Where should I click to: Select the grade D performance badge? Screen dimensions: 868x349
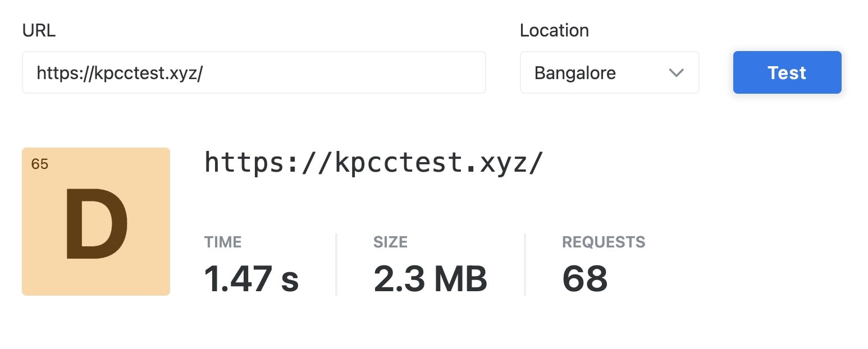(x=95, y=221)
